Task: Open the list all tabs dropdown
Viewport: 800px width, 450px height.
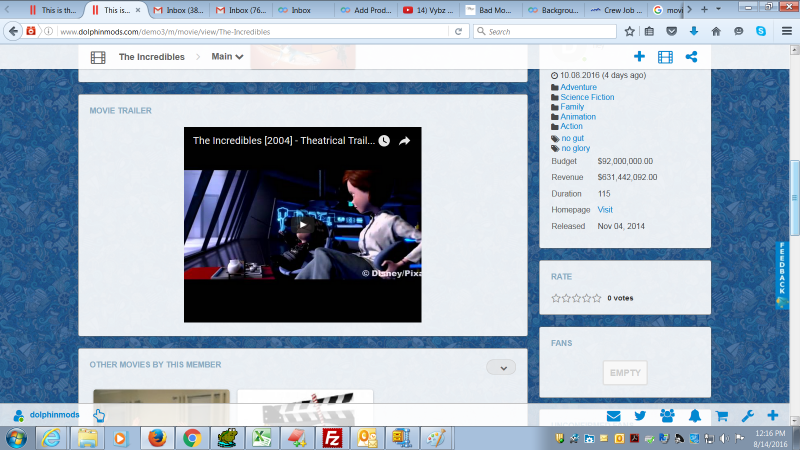Action: [x=718, y=10]
